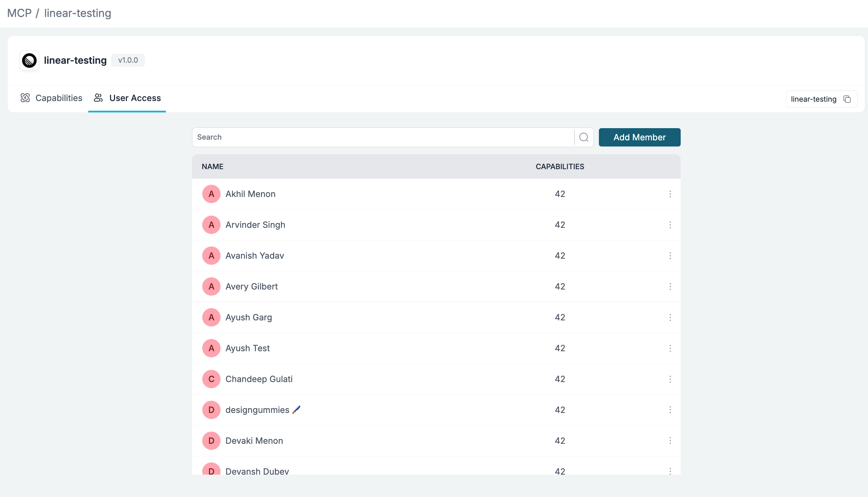Click Arvinder Singh's avatar circle
Screen dimensions: 868x497
pyautogui.click(x=211, y=225)
